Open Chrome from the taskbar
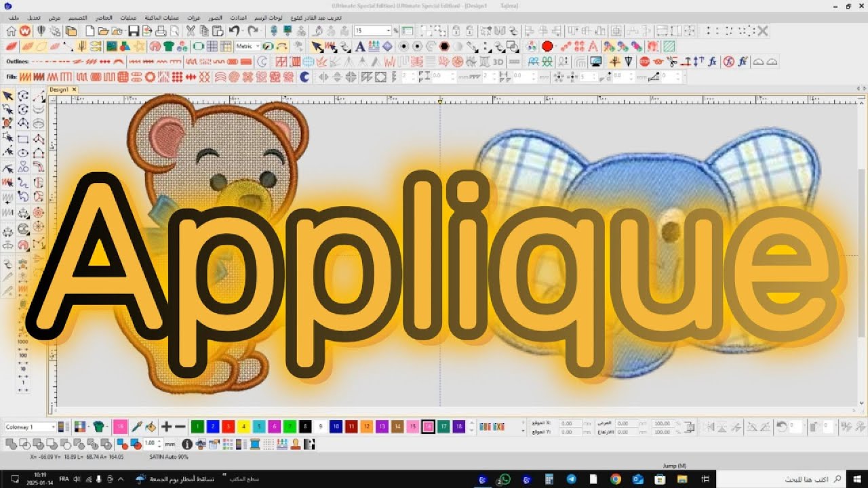Screen dimensions: 868x488 [x=615, y=479]
